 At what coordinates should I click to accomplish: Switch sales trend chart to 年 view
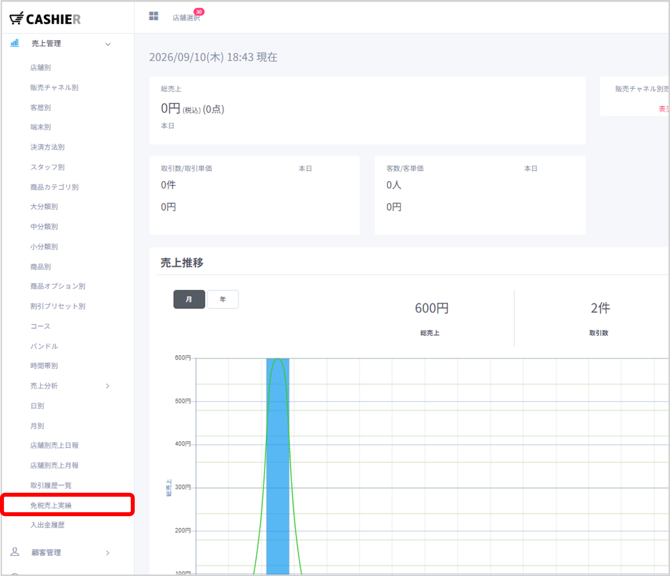point(223,300)
